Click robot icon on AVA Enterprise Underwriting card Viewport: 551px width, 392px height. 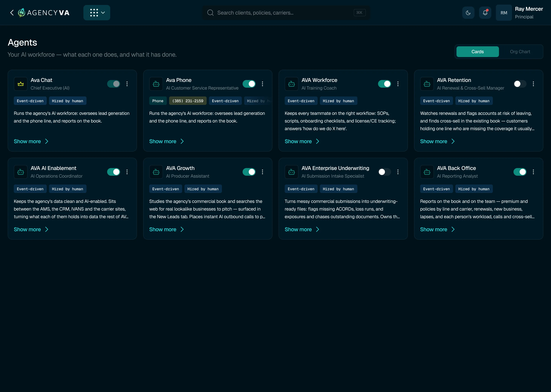[x=291, y=172]
